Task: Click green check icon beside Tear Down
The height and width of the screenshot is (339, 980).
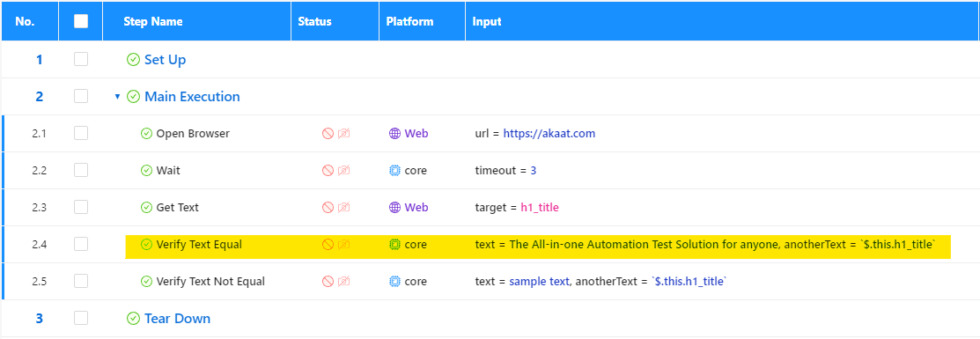Action: click(x=133, y=319)
